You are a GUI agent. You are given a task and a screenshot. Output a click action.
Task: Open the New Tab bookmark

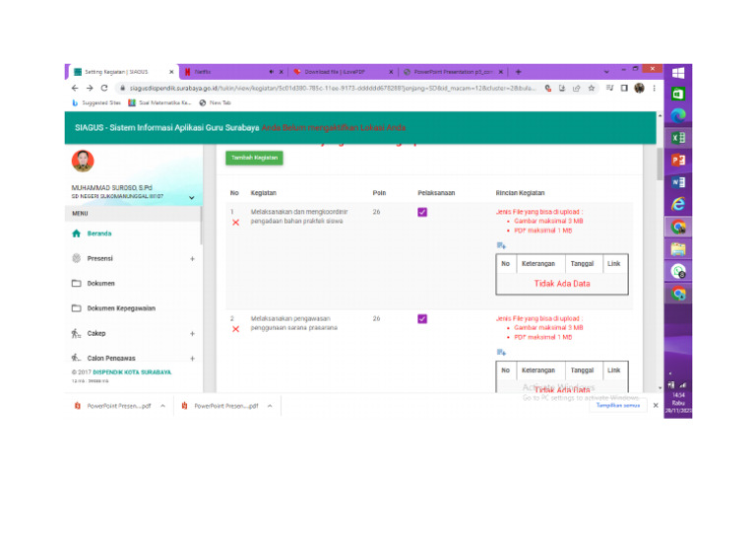[x=215, y=102]
